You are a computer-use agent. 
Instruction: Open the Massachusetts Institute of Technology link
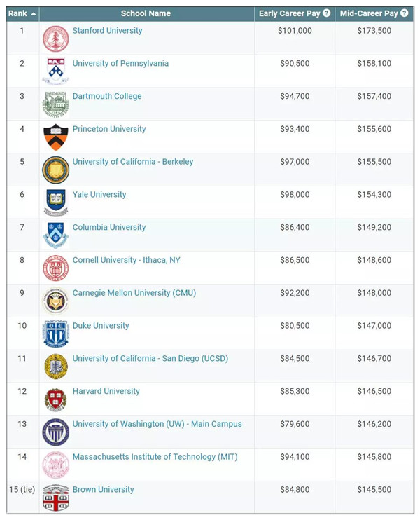pos(155,457)
